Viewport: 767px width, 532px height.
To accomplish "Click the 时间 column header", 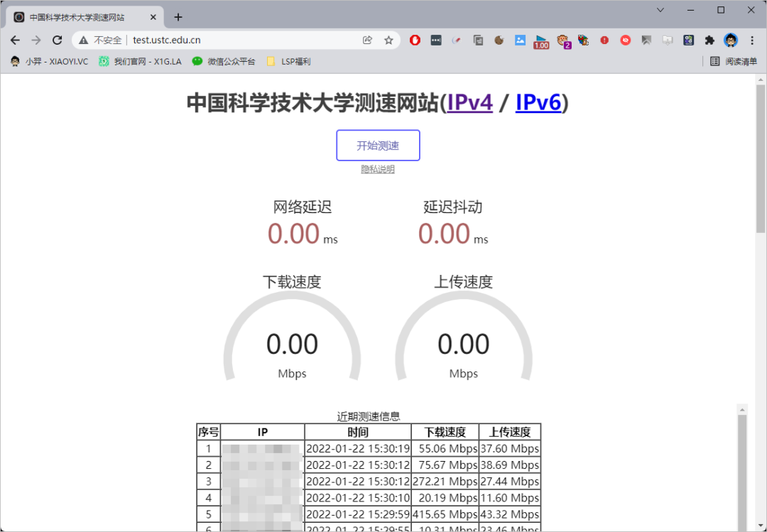I will pos(357,432).
